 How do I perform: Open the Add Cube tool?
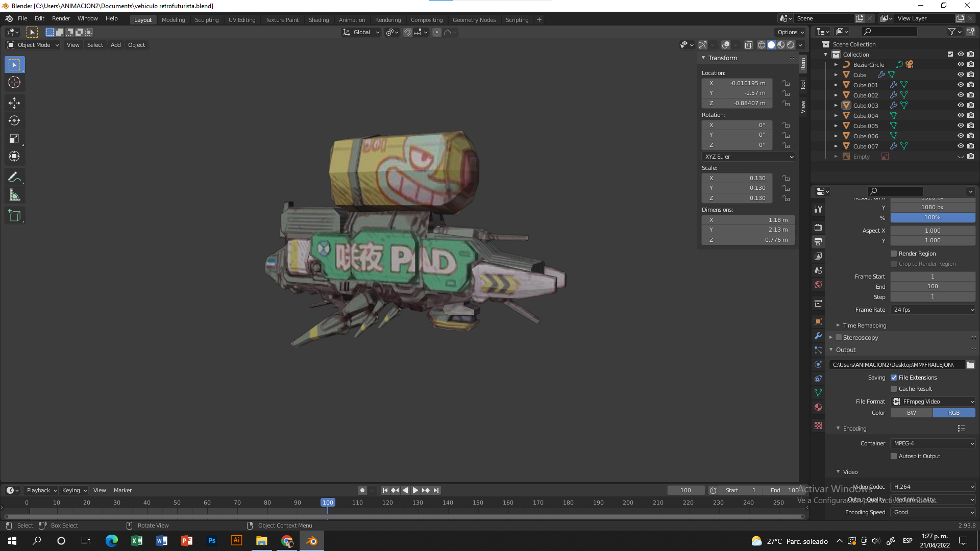pos(14,215)
